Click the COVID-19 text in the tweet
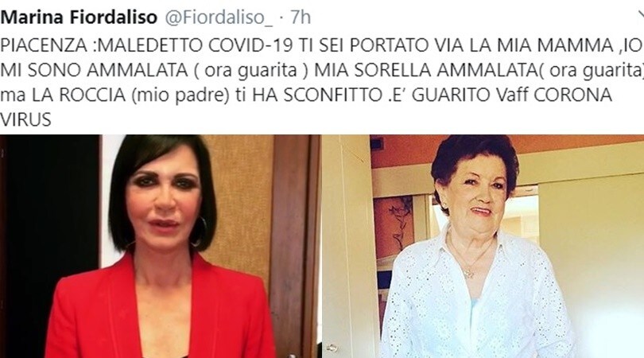Viewport: 644px width, 358px height. [250, 45]
